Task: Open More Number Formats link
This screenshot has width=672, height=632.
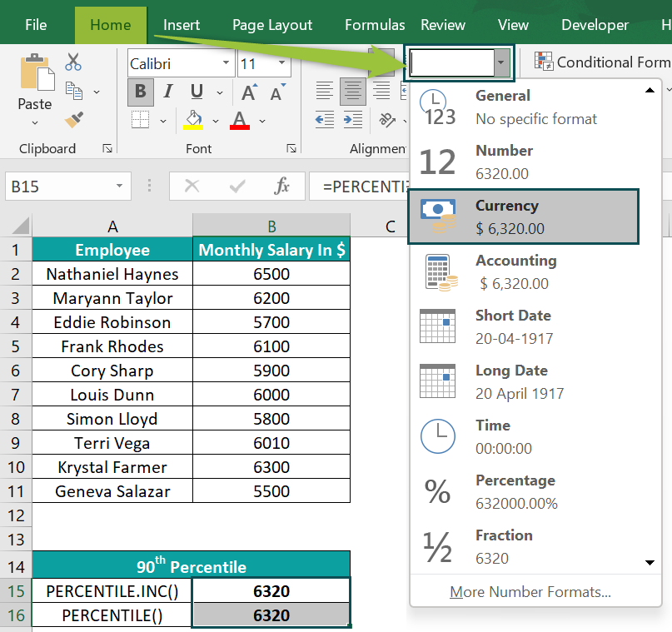Action: tap(530, 592)
